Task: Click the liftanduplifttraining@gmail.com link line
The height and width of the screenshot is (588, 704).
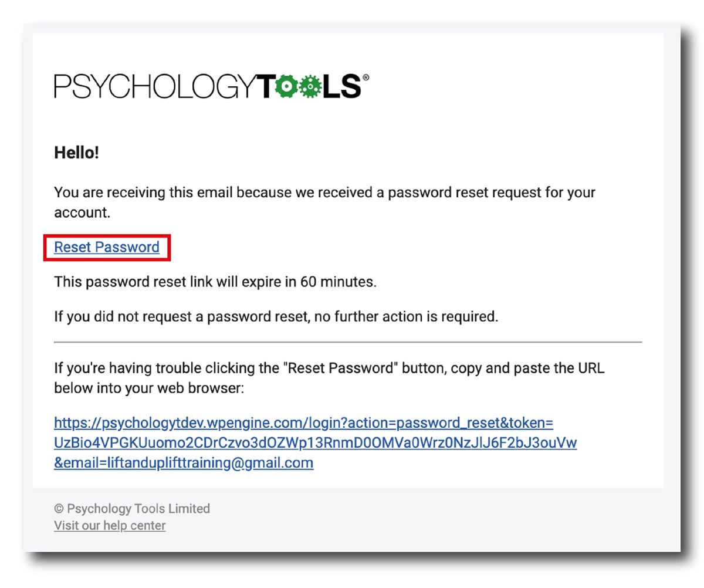Action: pos(184,462)
